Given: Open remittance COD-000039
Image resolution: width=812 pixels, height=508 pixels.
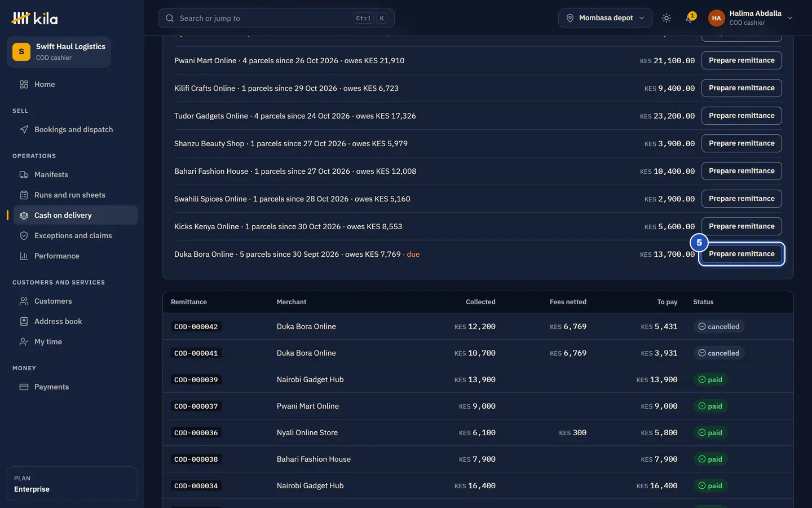Looking at the screenshot, I should [196, 380].
